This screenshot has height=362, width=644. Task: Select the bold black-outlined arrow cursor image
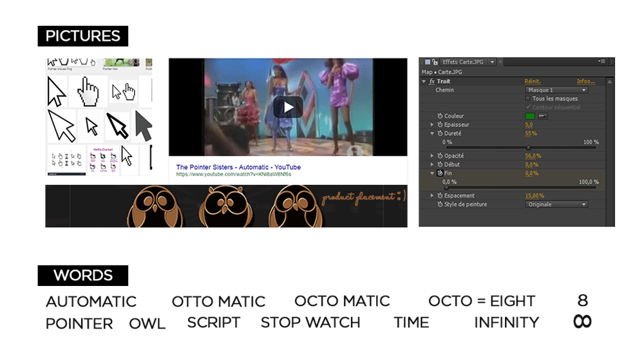point(117,126)
